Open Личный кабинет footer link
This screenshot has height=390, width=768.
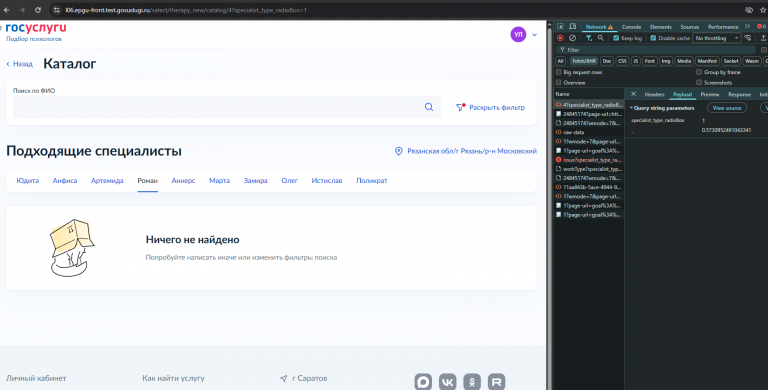click(x=36, y=378)
